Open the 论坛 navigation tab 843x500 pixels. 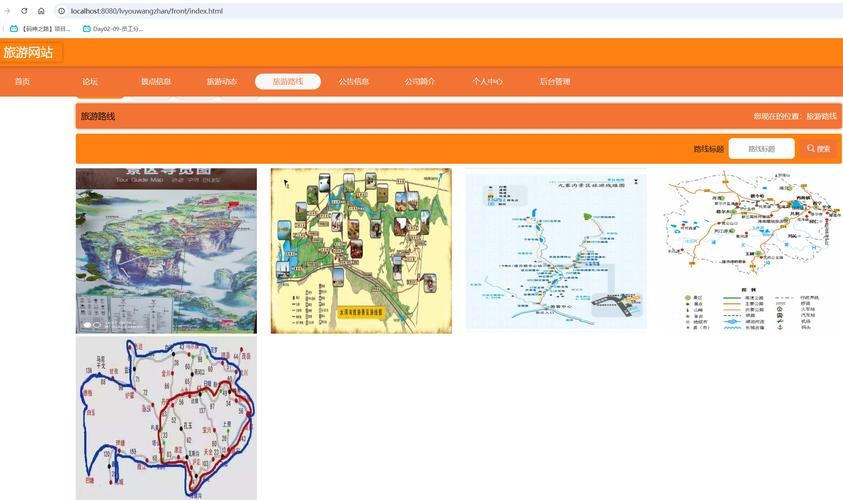[90, 82]
